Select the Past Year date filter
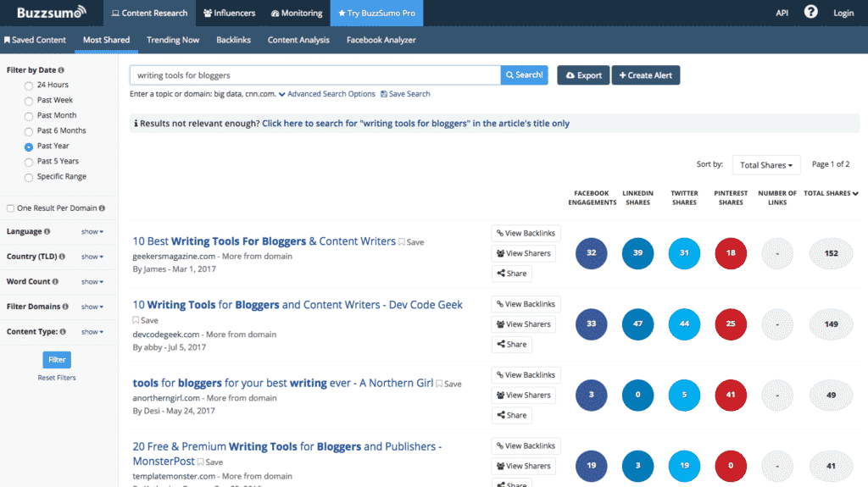The width and height of the screenshot is (868, 487). pos(29,147)
